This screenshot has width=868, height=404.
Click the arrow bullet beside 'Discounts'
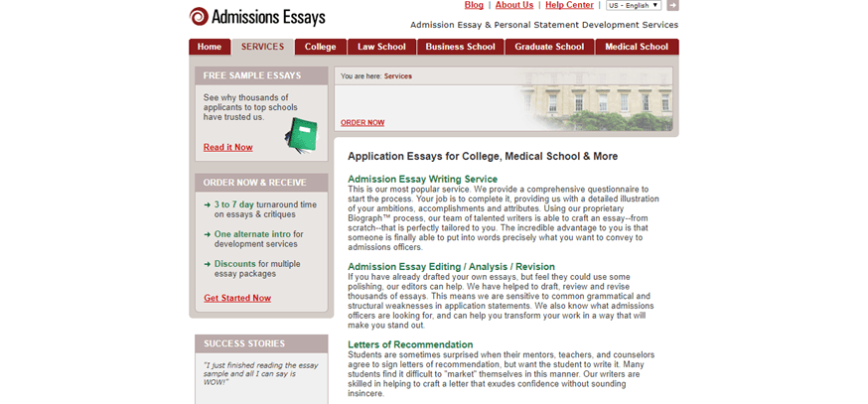[x=207, y=264]
